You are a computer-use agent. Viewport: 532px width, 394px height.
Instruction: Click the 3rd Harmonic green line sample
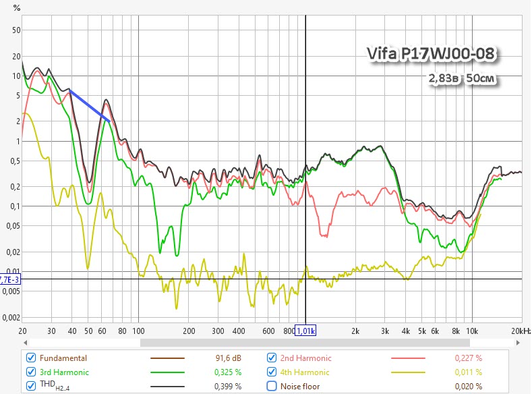tap(167, 372)
